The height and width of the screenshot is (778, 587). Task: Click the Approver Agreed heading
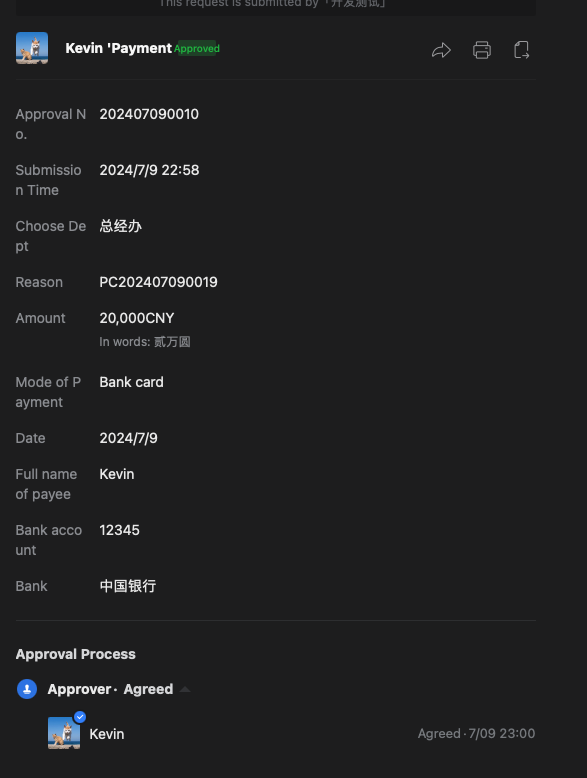(110, 689)
